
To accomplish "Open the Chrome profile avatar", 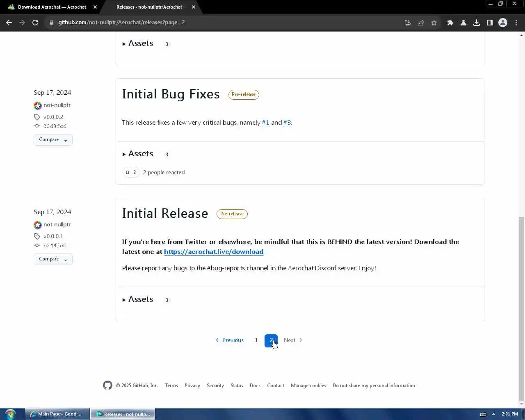I will point(503,23).
